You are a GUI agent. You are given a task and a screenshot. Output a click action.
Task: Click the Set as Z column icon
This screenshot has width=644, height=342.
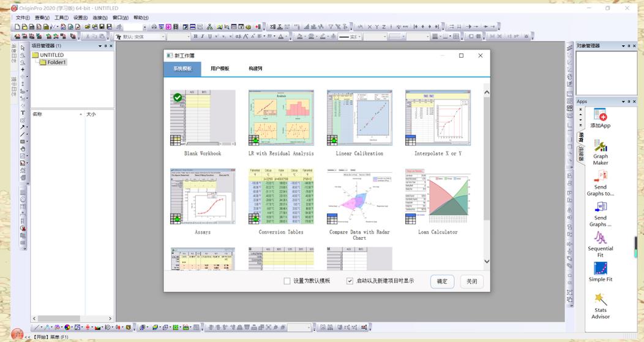pos(384,27)
